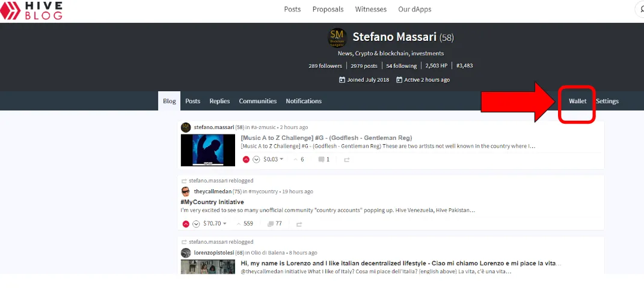Switch to the Posts profile tab

click(192, 101)
